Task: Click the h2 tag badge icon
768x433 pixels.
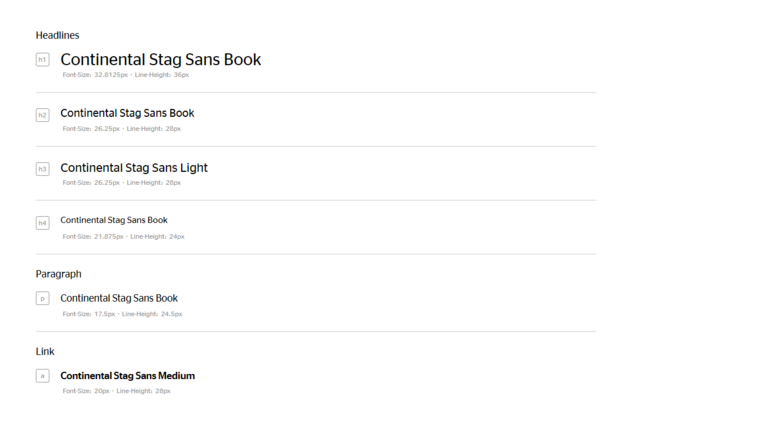Action: (42, 115)
